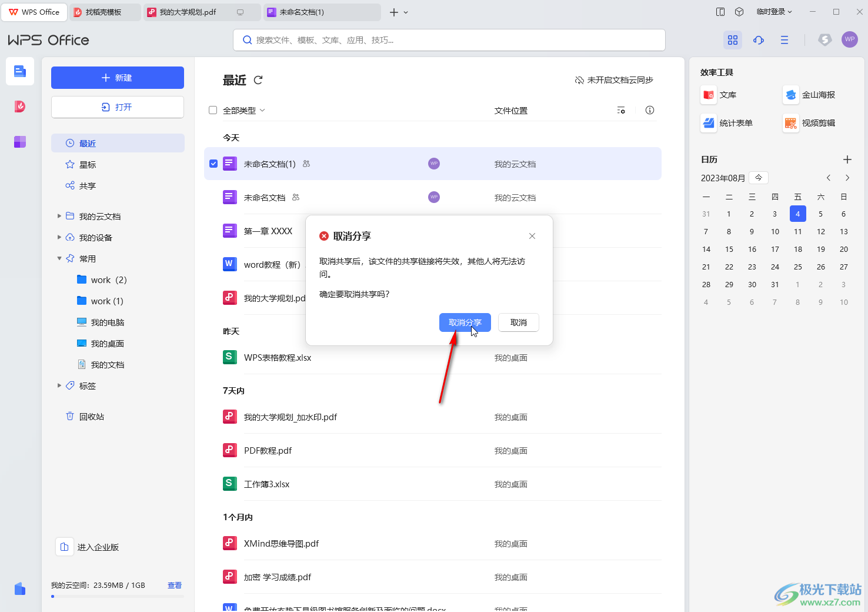The height and width of the screenshot is (612, 868).
Task: Click the info icon above file list
Action: click(x=650, y=110)
